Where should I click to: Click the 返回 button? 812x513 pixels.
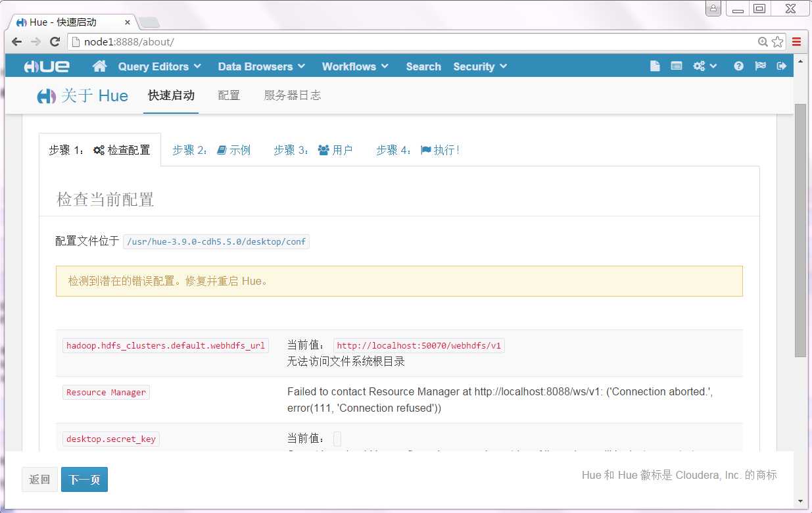40,479
